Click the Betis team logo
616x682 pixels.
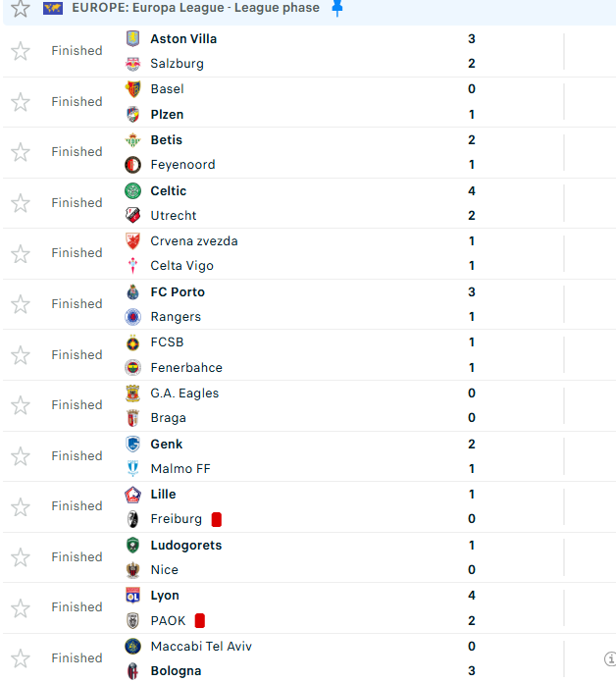(x=133, y=140)
